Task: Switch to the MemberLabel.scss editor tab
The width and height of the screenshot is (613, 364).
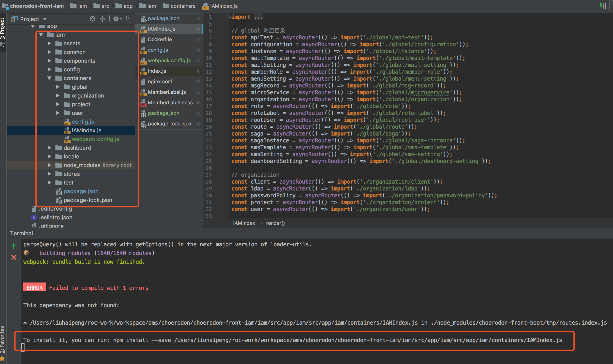Action: [x=170, y=103]
